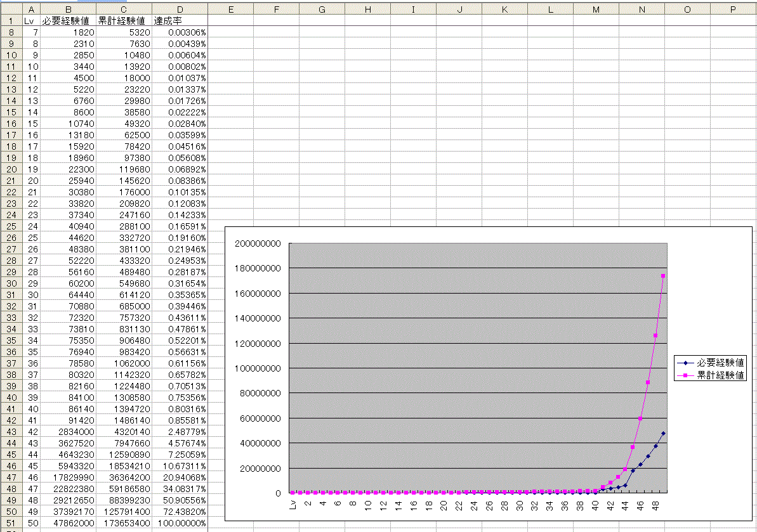
Task: Click cell with value 176000
Action: 124,192
